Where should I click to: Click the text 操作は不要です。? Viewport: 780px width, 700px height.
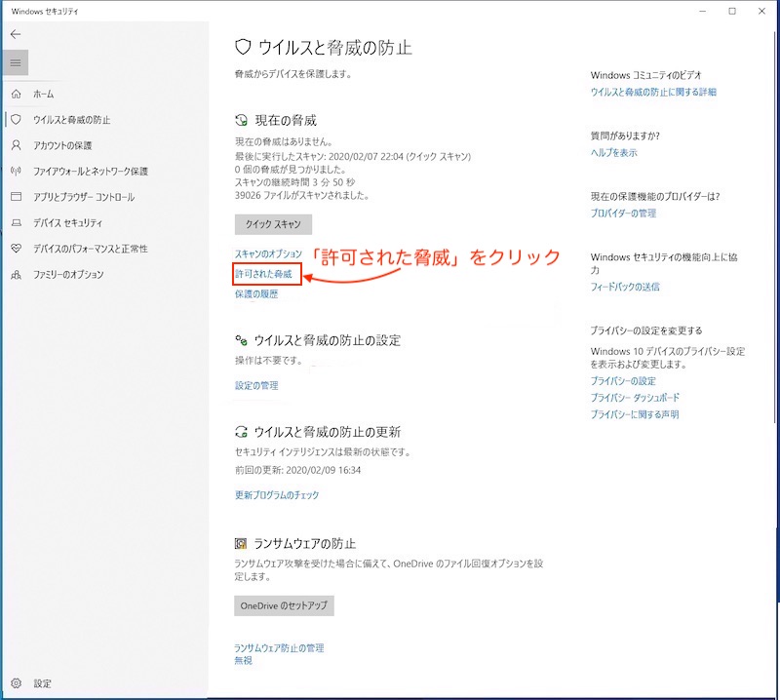(x=269, y=360)
